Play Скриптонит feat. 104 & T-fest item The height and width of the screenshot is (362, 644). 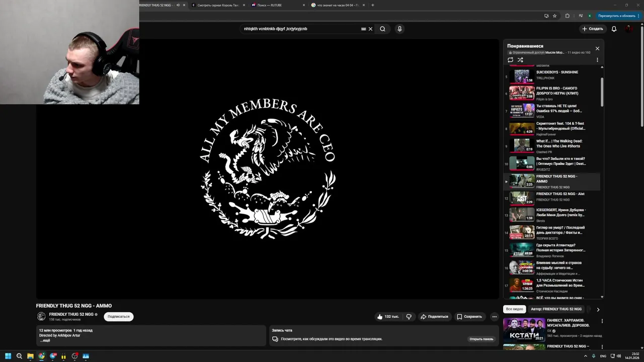point(552,129)
